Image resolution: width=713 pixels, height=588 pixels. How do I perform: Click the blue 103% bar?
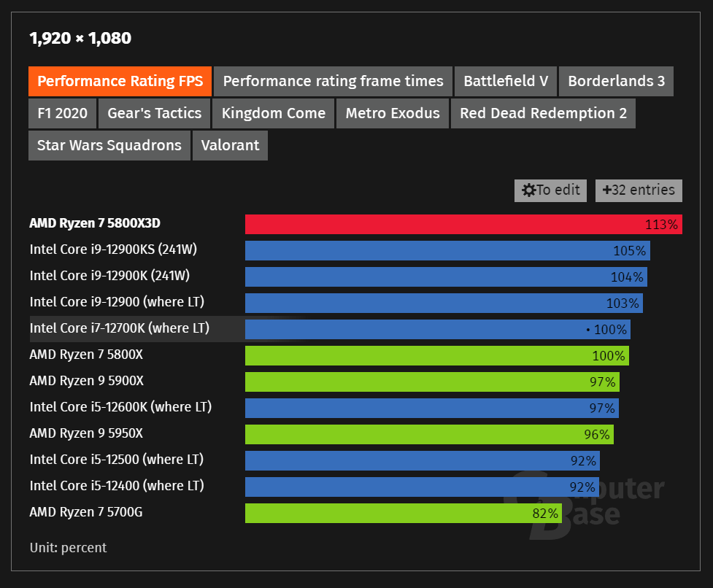444,303
